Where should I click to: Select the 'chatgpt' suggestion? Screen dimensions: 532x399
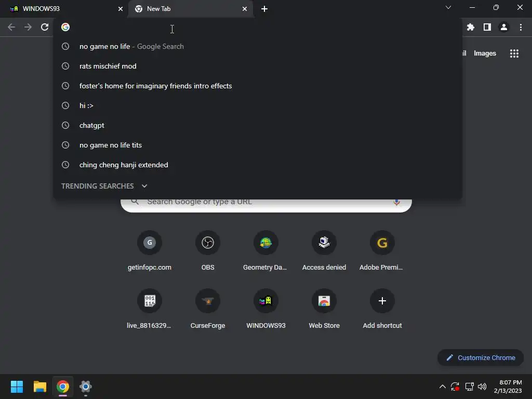[x=258, y=125]
